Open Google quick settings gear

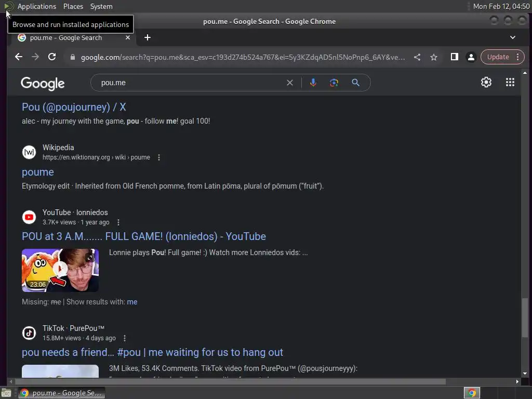coord(486,83)
